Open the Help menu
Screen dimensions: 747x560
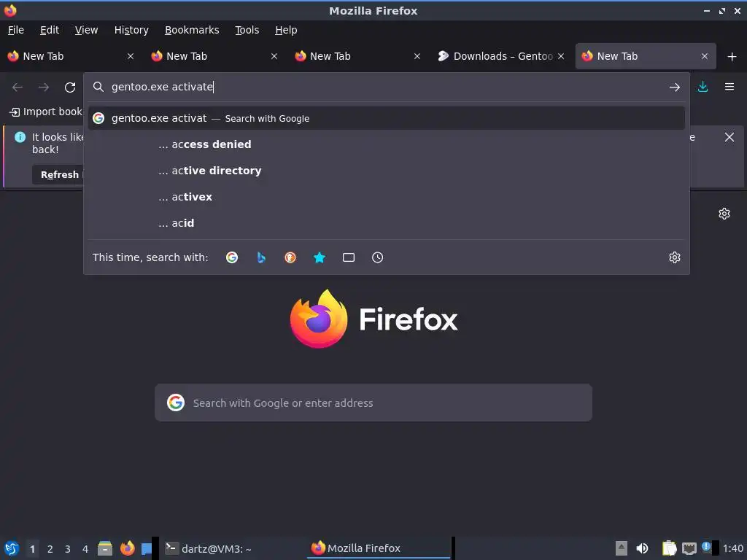(x=286, y=30)
